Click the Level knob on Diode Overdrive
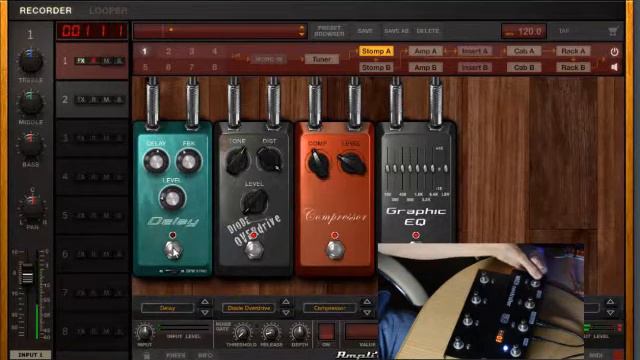This screenshot has height=360, width=640. pyautogui.click(x=254, y=202)
